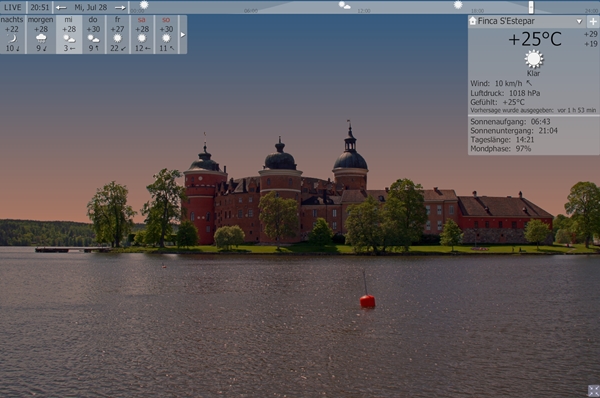Expand more forecast days with arrow

(183, 34)
